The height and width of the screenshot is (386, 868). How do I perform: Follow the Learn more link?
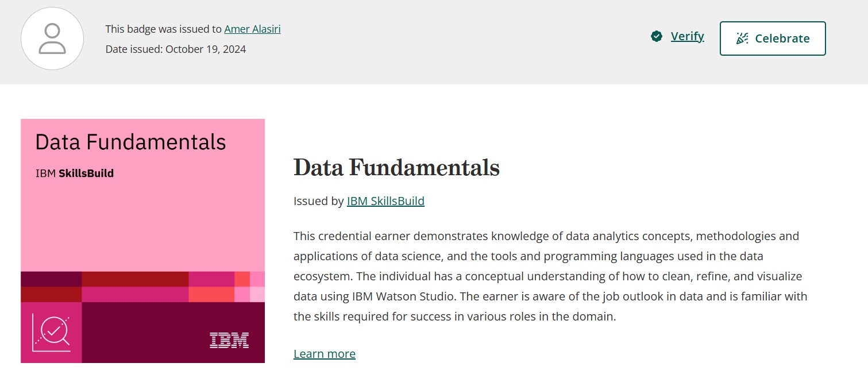pyautogui.click(x=325, y=354)
